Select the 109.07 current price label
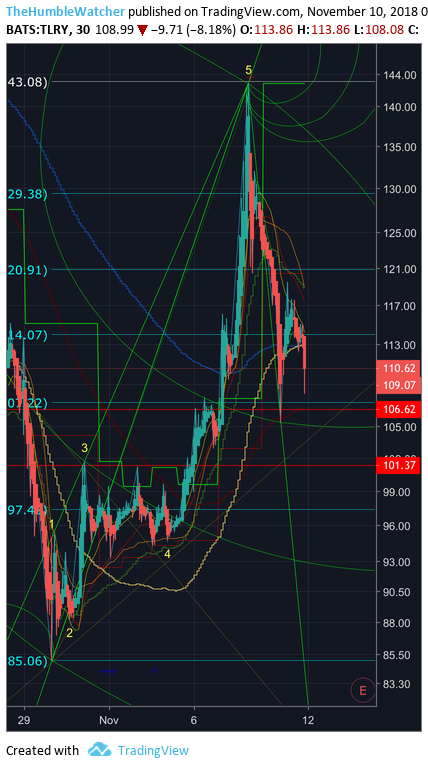 pyautogui.click(x=399, y=385)
